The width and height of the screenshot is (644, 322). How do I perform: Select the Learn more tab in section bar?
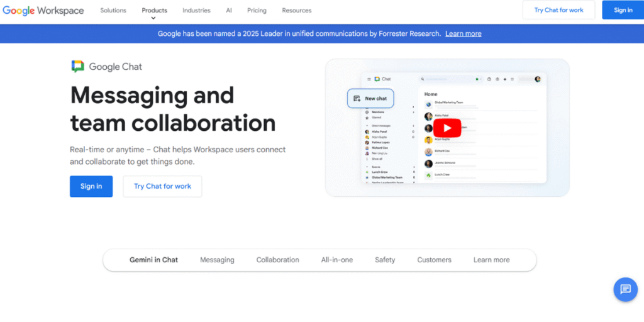(x=492, y=260)
